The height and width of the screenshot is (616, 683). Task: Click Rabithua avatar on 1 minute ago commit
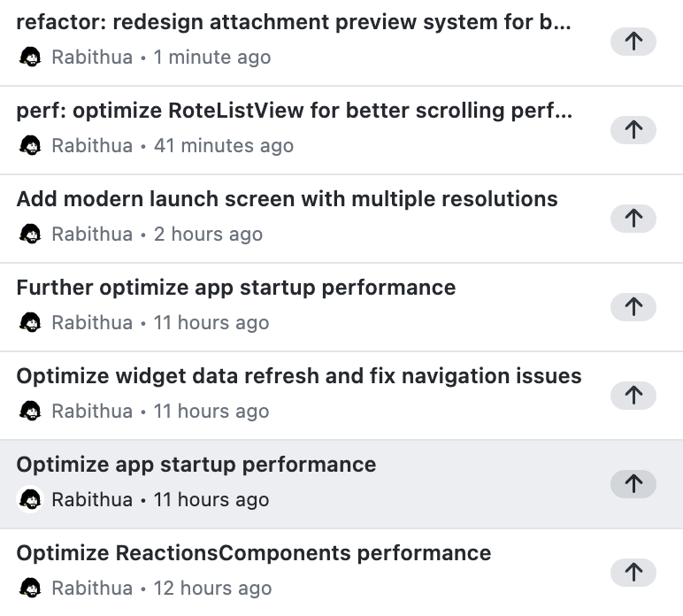[30, 58]
